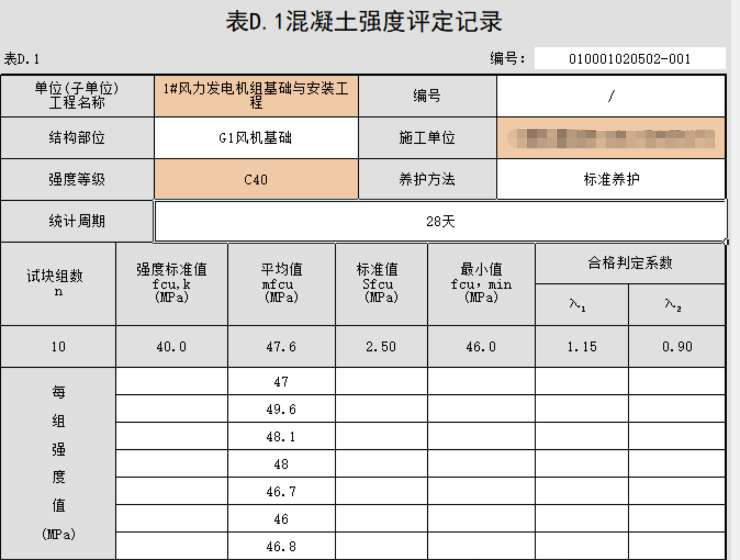Select the 最小值 46.0 cell
This screenshot has width=740, height=560.
(x=481, y=346)
